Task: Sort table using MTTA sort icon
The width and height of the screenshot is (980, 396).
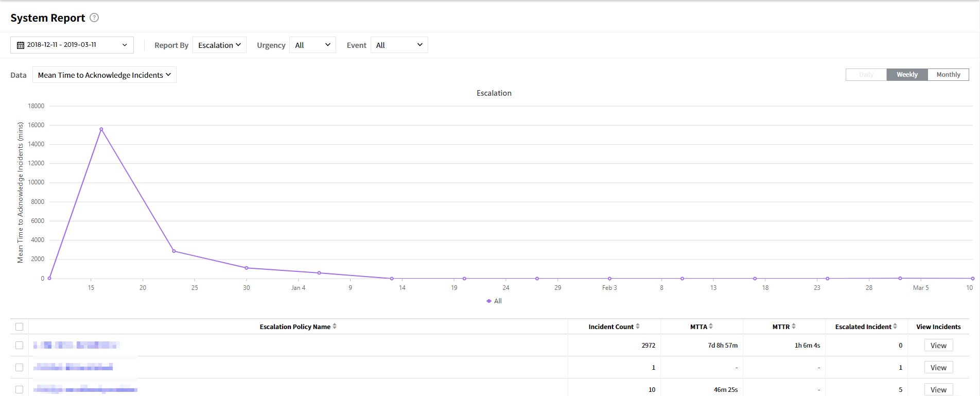Action: tap(711, 326)
